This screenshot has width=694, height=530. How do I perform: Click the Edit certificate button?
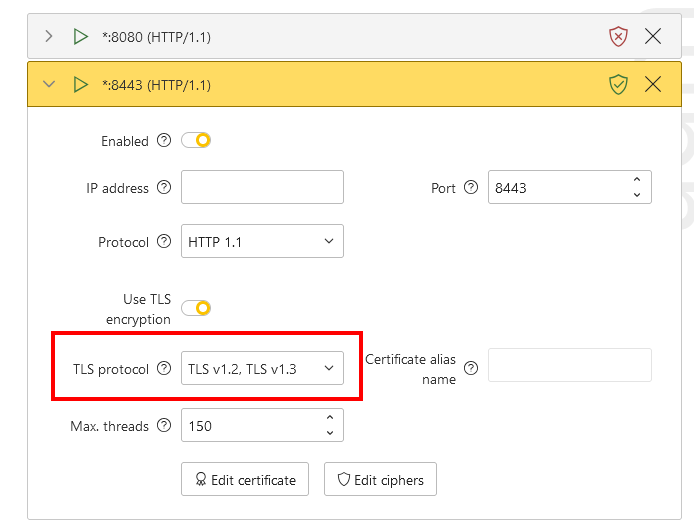(245, 480)
